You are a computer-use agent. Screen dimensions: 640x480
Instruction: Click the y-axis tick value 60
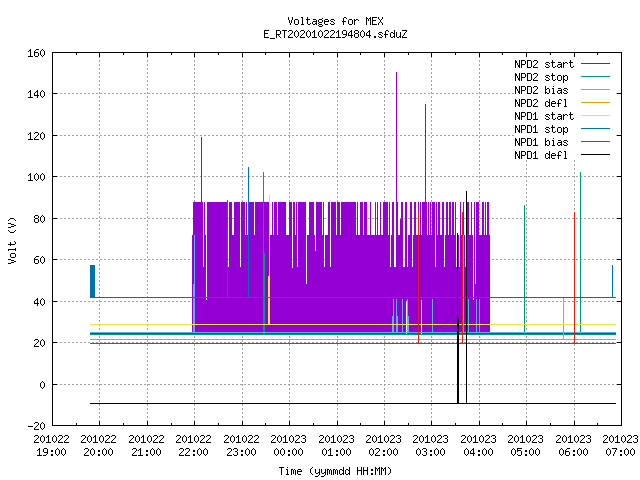(x=39, y=260)
